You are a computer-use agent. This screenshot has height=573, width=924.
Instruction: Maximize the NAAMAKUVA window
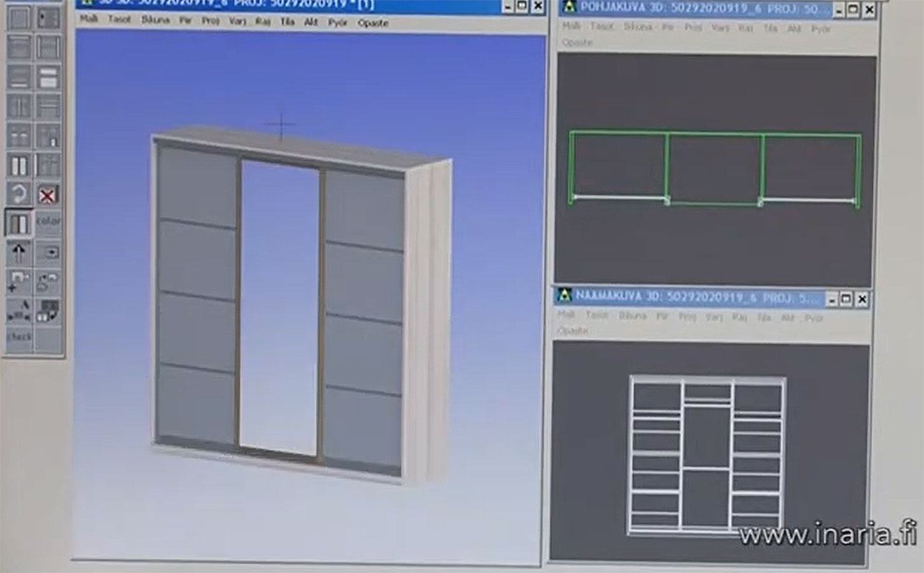[x=846, y=299]
